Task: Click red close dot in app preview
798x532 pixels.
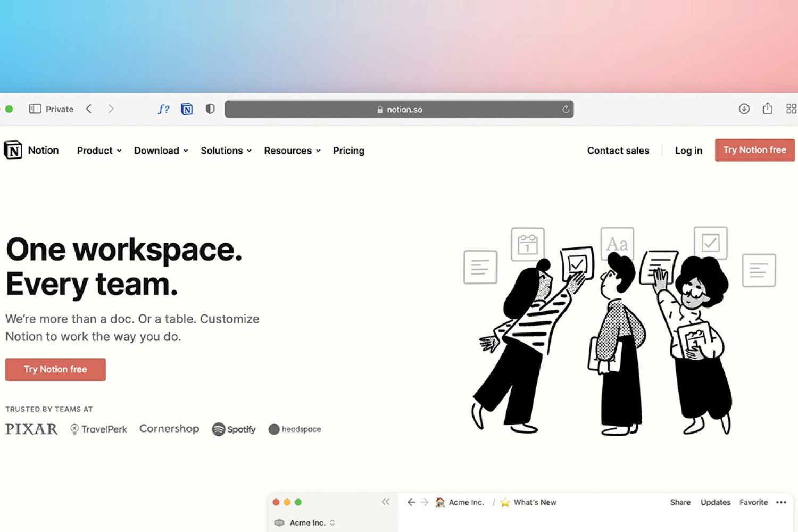Action: point(276,502)
